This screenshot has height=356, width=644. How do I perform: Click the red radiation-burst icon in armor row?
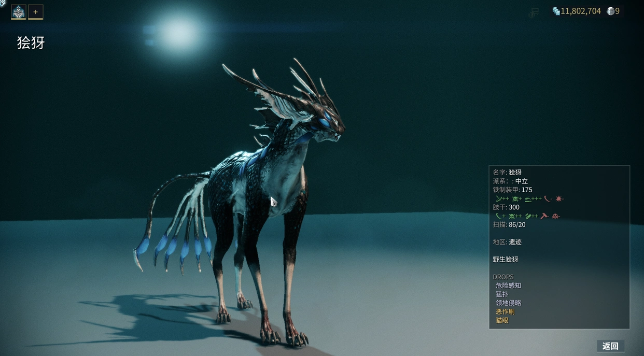pos(559,198)
